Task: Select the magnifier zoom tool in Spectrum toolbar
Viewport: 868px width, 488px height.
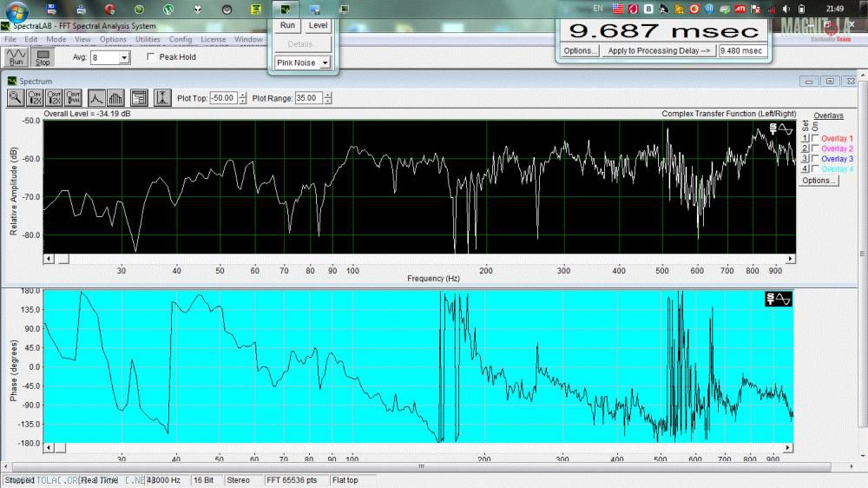Action: click(15, 98)
